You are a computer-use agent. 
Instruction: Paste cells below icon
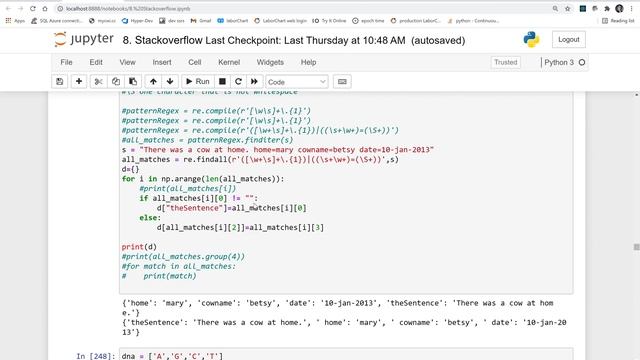(133, 82)
